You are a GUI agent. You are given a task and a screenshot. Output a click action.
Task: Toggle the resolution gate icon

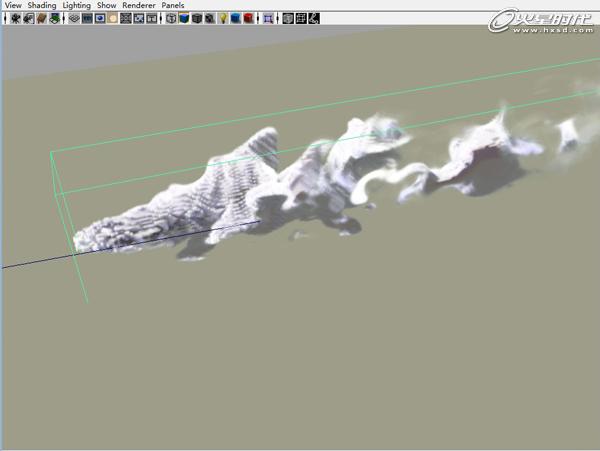100,18
